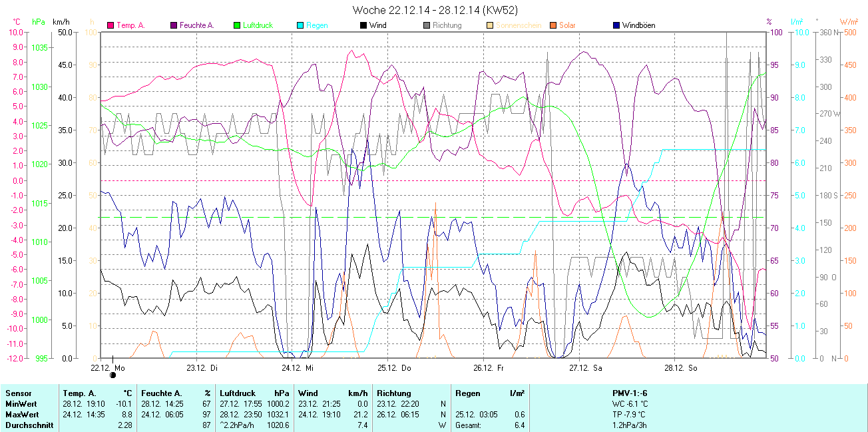Click the '28.12. 23:50' pressure timestamp
Image resolution: width=868 pixels, height=432 pixels.
241,415
